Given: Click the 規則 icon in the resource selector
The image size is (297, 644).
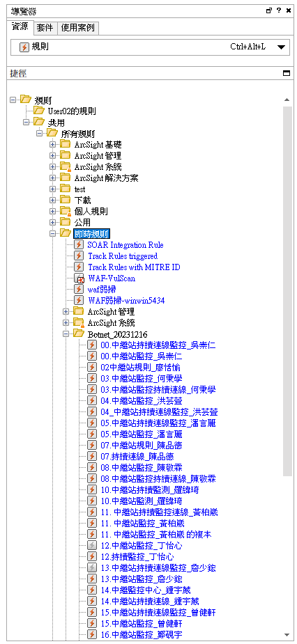Looking at the screenshot, I should (24, 47).
